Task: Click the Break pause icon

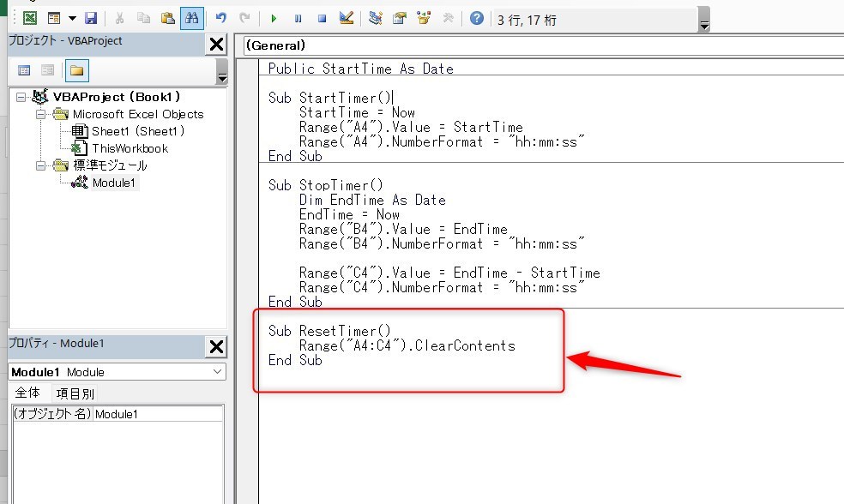Action: (298, 18)
